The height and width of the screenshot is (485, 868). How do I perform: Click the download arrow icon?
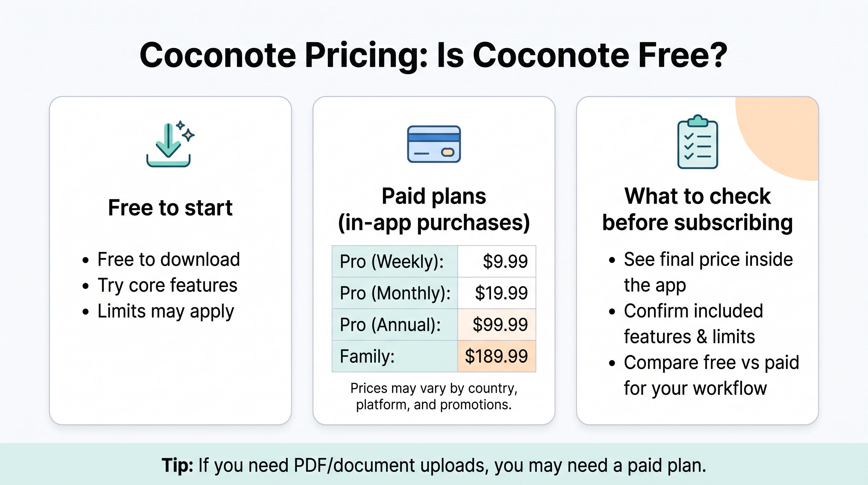pyautogui.click(x=168, y=145)
